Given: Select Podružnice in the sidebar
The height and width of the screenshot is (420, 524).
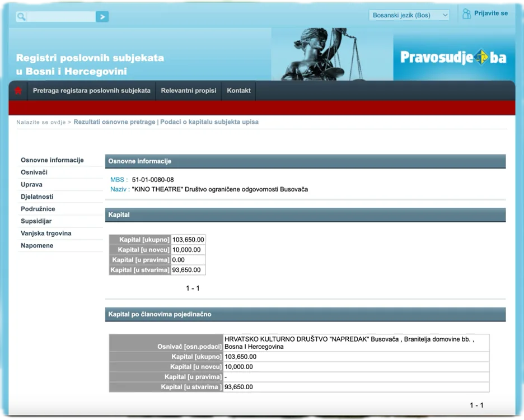Looking at the screenshot, I should click(38, 209).
